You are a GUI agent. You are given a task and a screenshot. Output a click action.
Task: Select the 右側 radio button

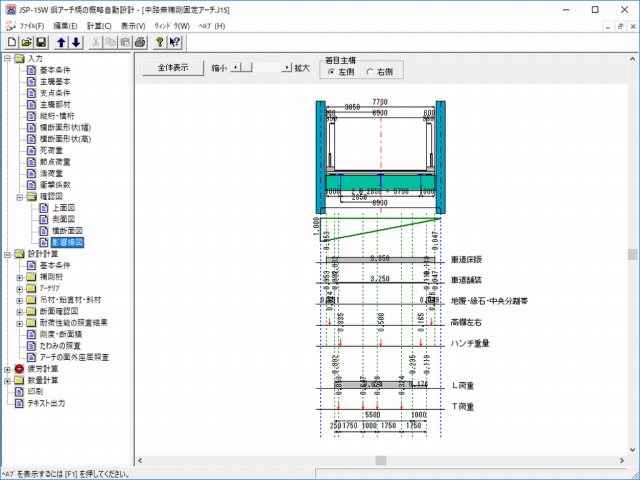point(371,71)
